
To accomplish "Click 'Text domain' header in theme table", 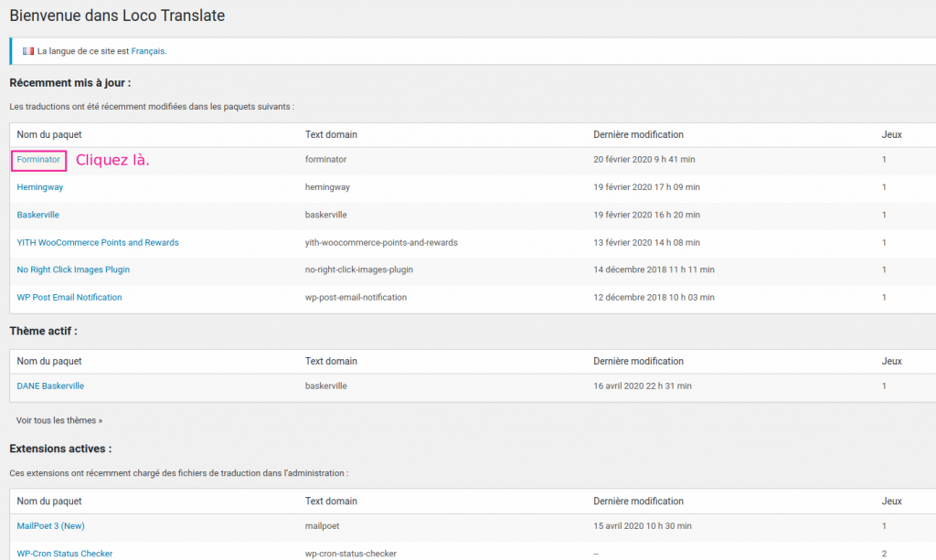I will [x=331, y=362].
